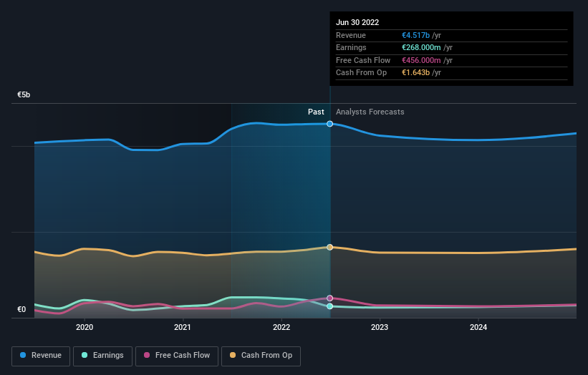This screenshot has width=588, height=375.
Task: Click the 2021 x-axis label
Action: click(x=183, y=327)
